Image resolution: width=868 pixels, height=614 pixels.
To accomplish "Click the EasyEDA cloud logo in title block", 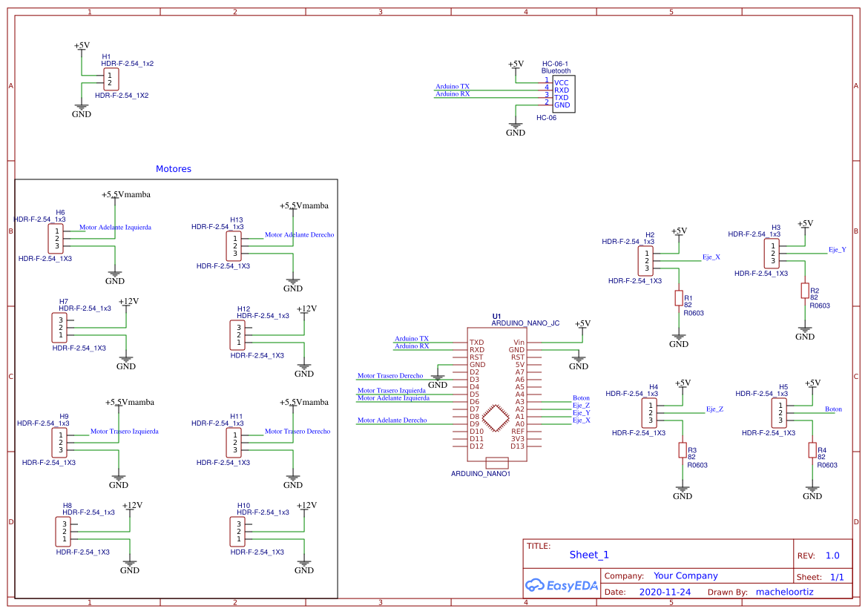I will 535,585.
